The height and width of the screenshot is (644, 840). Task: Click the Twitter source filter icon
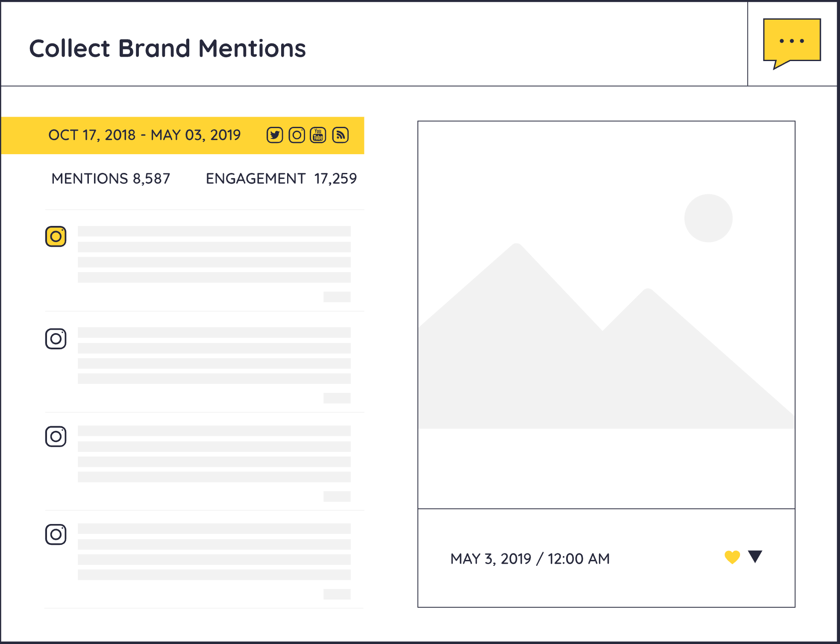pos(275,135)
